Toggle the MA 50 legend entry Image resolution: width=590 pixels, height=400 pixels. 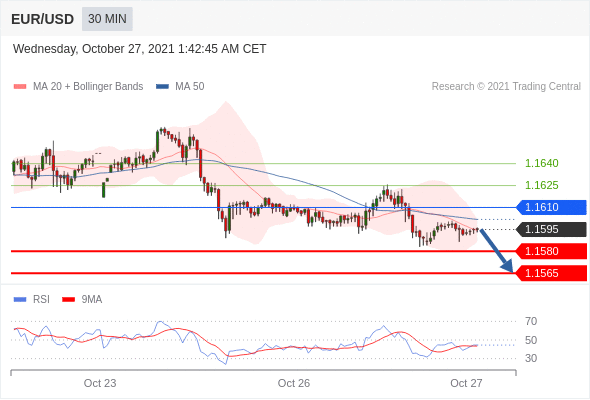click(x=180, y=87)
